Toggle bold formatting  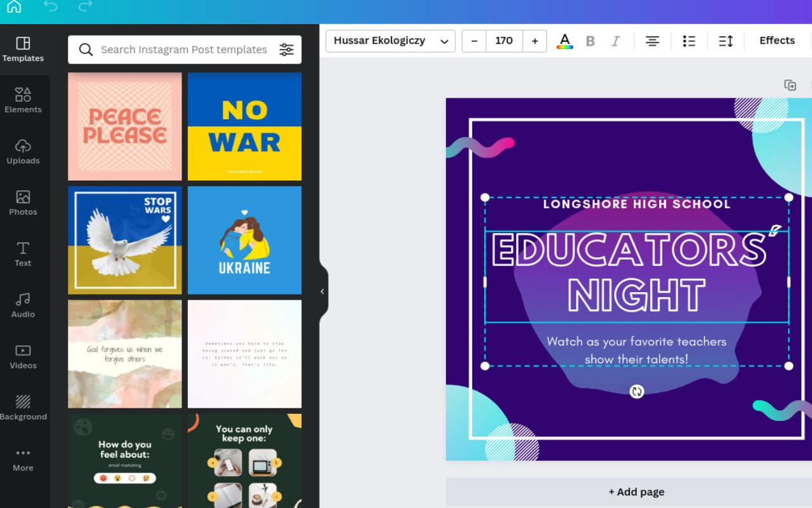590,41
